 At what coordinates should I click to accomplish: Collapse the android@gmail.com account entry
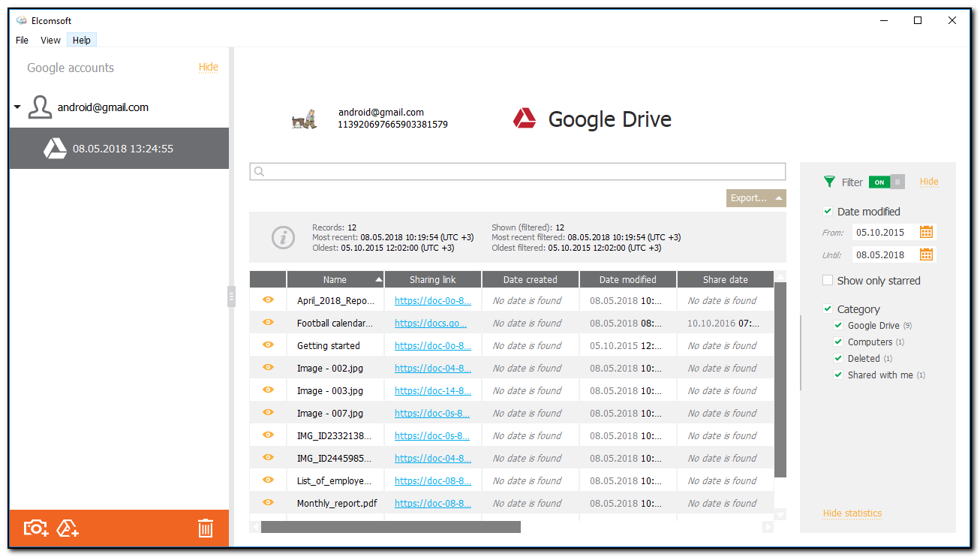point(17,107)
